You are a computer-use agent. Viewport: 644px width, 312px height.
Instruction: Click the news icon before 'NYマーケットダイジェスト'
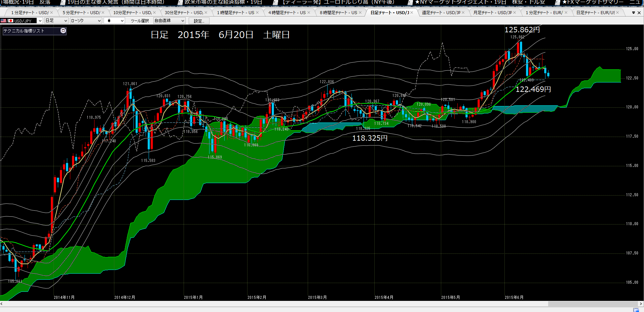(x=410, y=2)
